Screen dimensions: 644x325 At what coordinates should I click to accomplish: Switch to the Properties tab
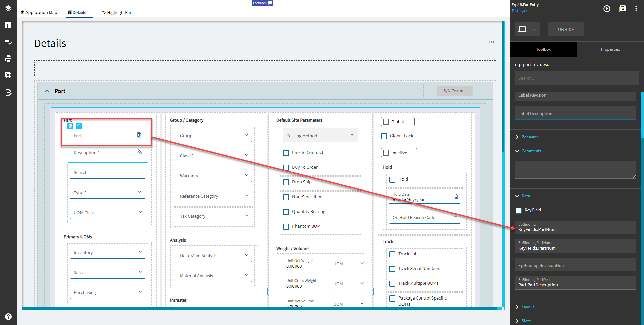click(x=610, y=49)
